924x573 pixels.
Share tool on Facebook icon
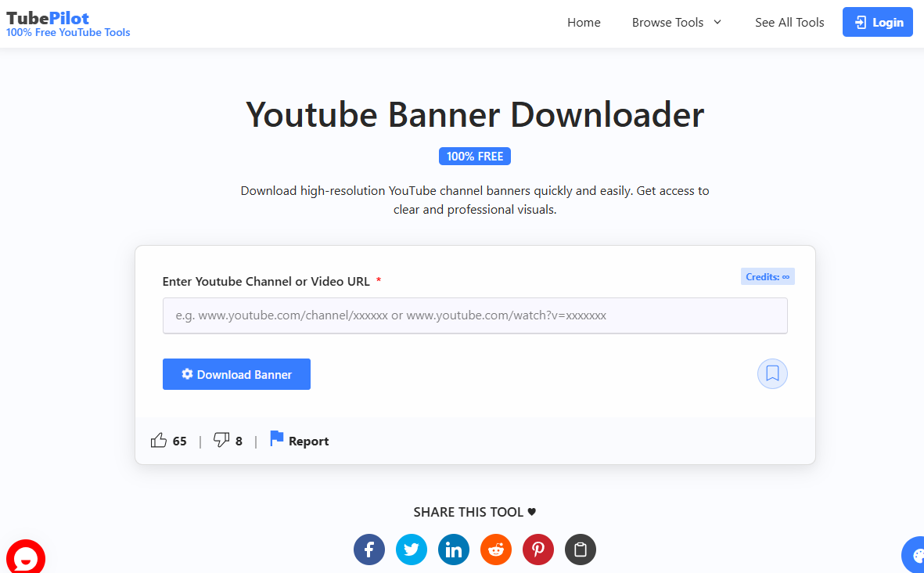click(369, 550)
